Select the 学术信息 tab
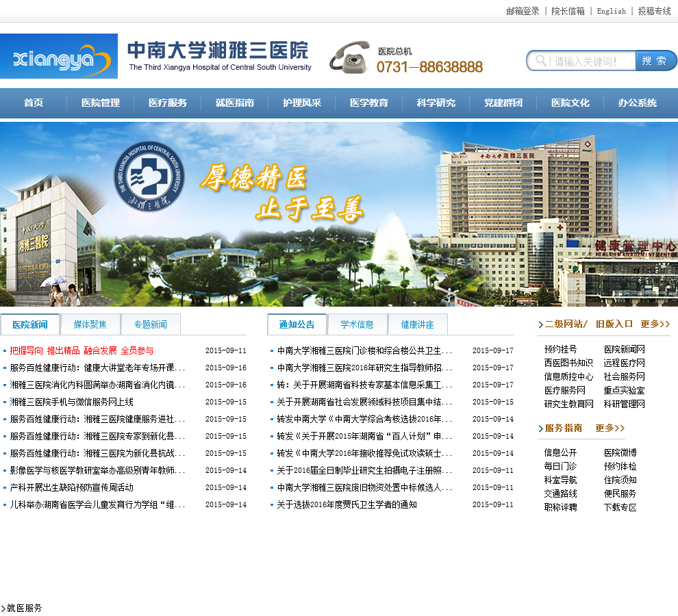 click(x=357, y=324)
